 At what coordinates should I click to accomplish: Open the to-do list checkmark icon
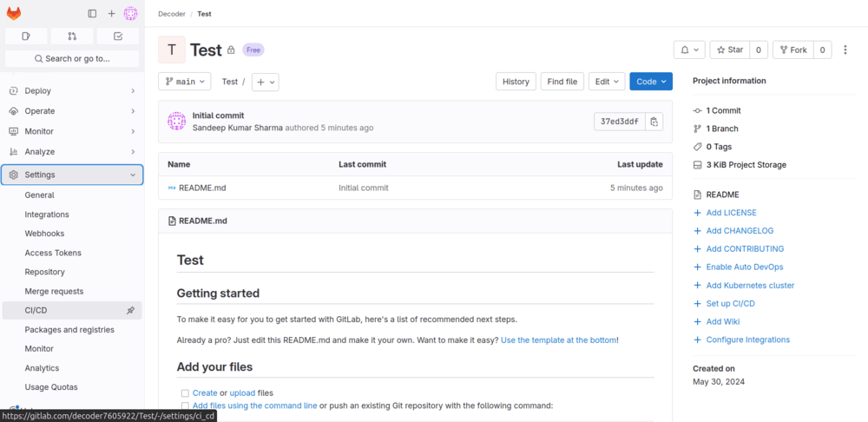point(118,36)
